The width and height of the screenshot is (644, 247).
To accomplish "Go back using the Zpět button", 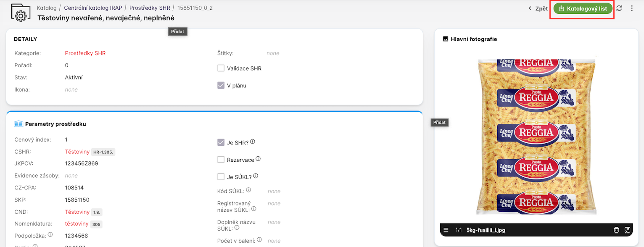I will [538, 8].
